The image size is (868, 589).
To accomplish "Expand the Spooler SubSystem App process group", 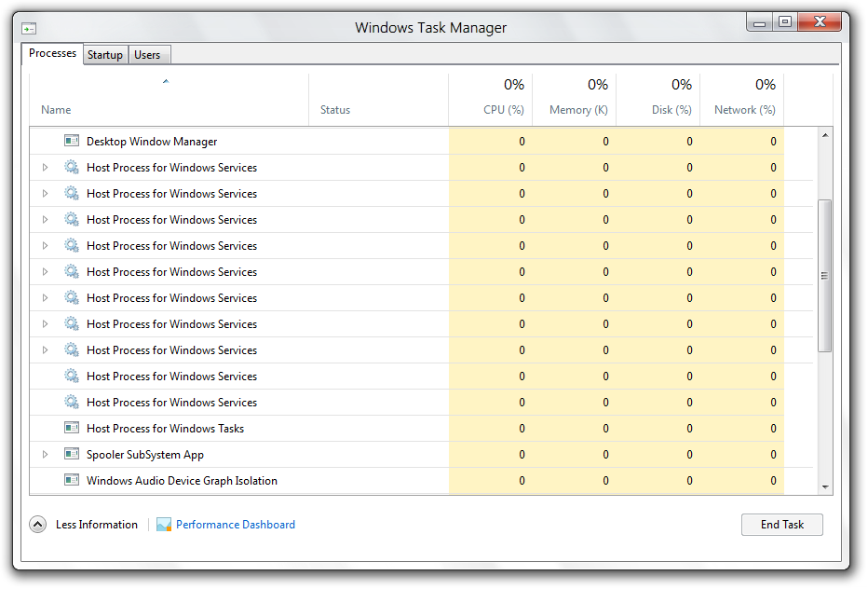I will tap(45, 454).
